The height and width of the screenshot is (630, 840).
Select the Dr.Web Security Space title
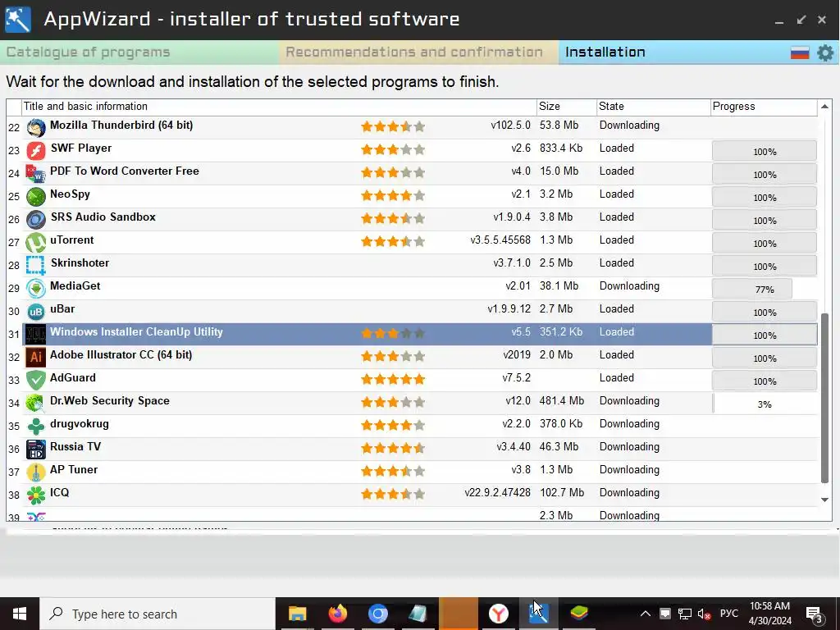109,400
